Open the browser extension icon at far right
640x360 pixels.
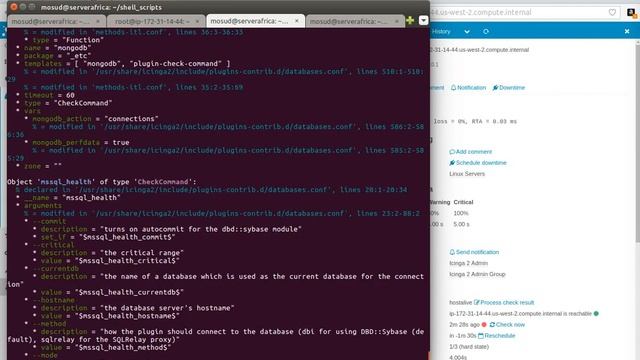point(631,13)
